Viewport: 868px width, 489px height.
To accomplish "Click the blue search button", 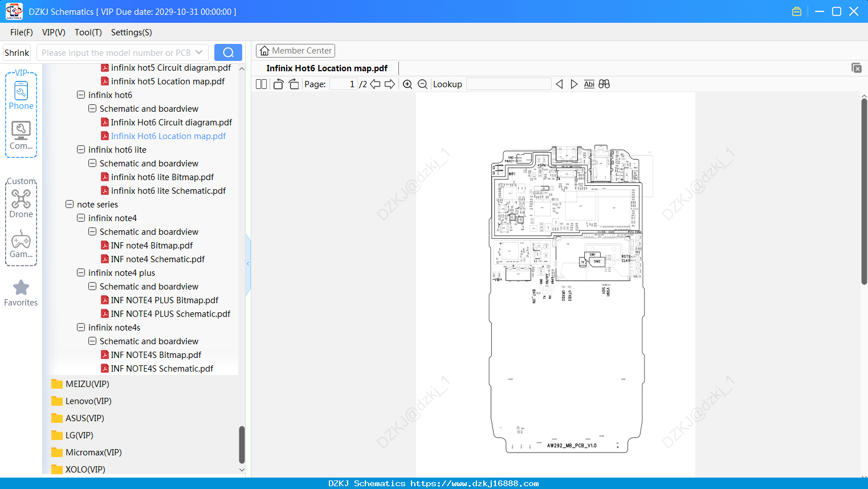I will click(x=228, y=52).
